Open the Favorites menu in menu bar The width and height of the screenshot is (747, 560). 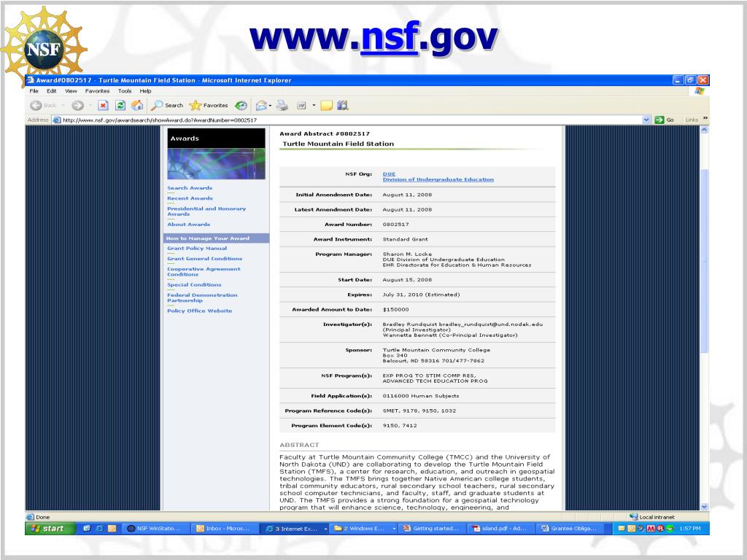[97, 91]
